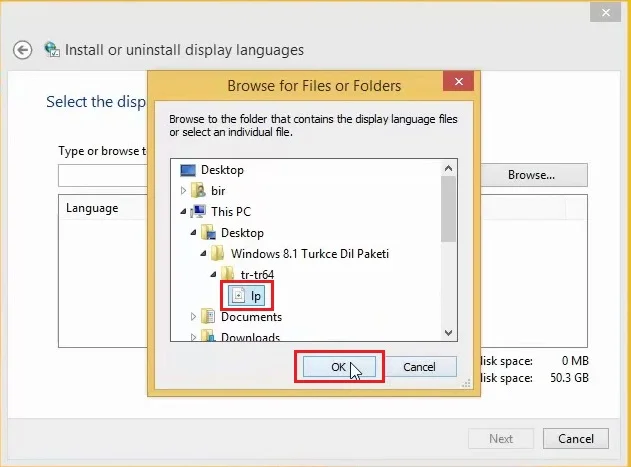Expand the Documents folder
The image size is (631, 467).
(193, 317)
